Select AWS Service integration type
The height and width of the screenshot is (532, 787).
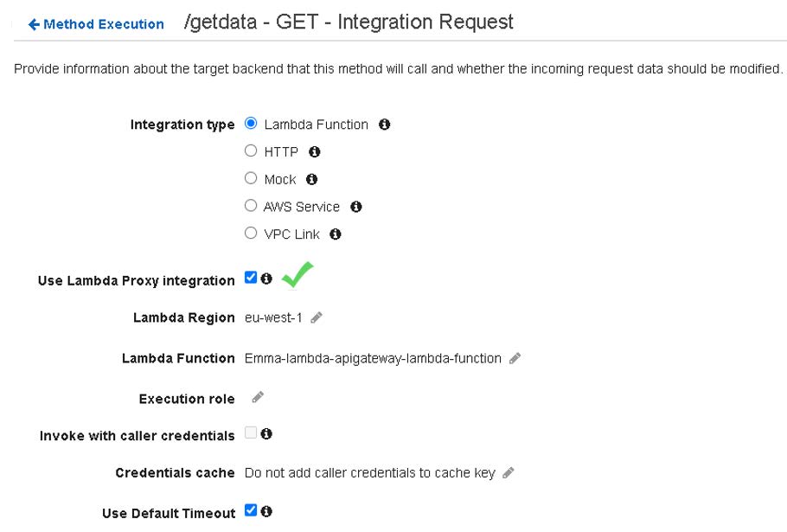[x=251, y=207]
